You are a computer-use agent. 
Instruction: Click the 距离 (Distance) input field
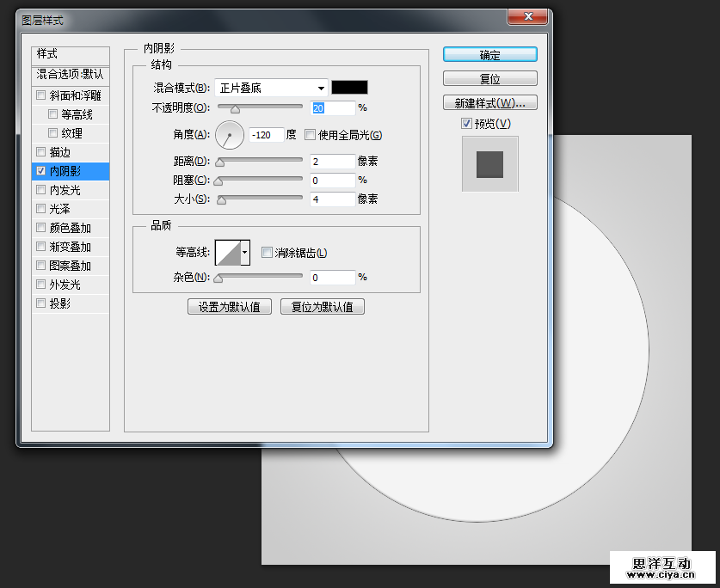pos(332,162)
